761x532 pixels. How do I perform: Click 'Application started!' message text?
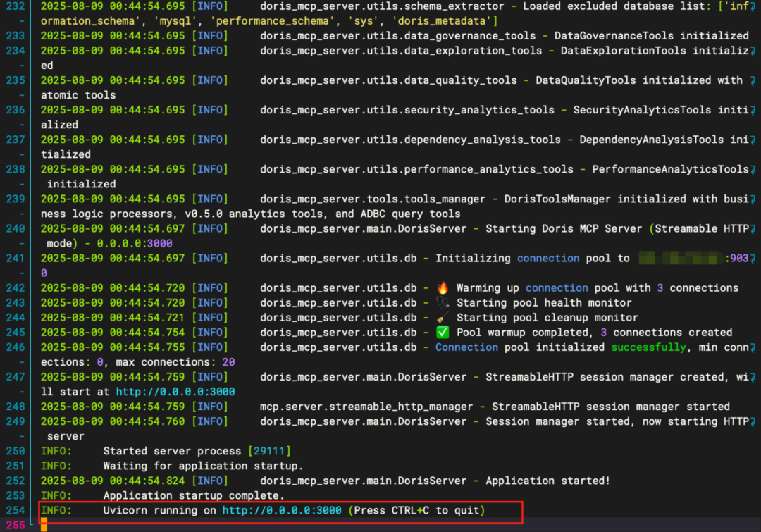pyautogui.click(x=548, y=481)
